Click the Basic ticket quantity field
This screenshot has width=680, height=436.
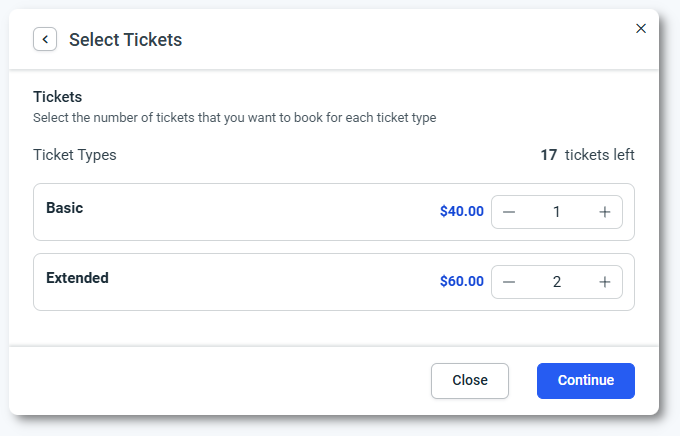tap(557, 212)
